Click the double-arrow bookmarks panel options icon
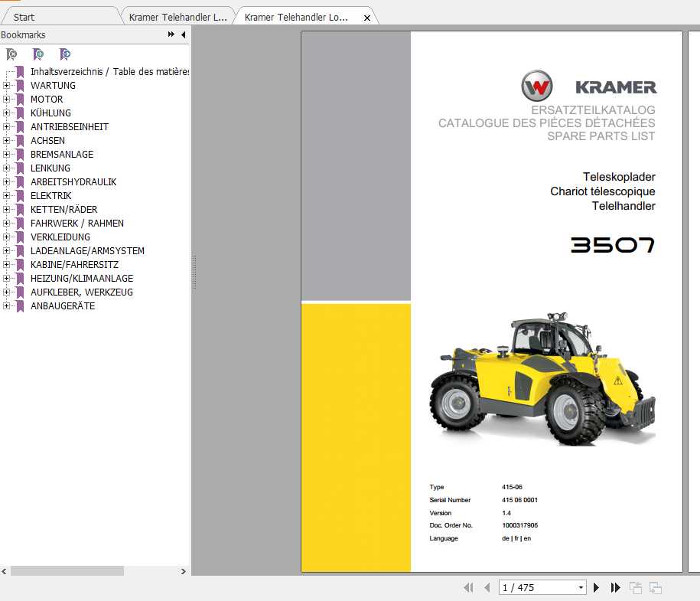This screenshot has height=601, width=700. 171,35
